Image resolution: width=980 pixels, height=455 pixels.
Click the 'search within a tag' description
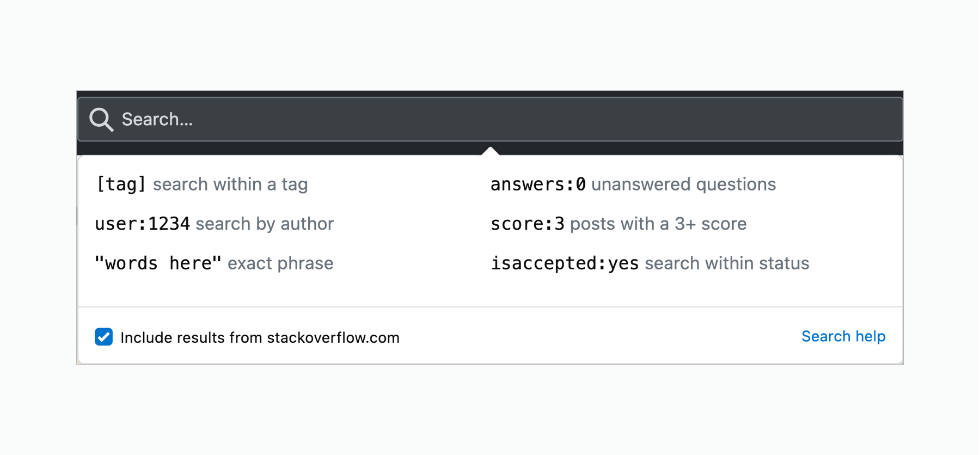click(x=230, y=185)
